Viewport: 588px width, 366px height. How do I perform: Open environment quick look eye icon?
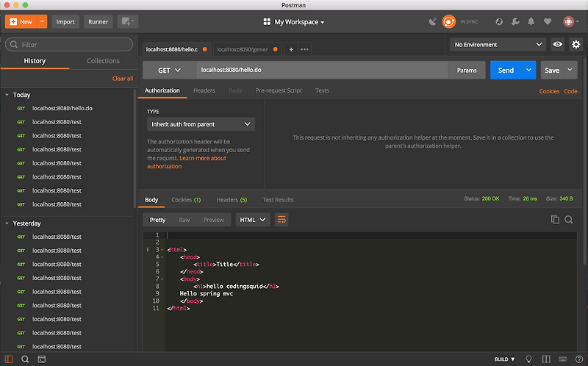(558, 45)
